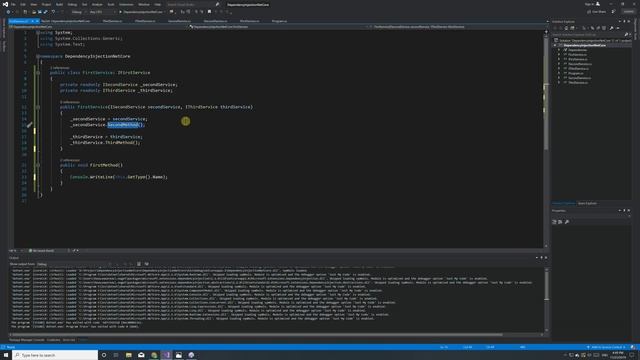
Task: Switch to the NuGet package manager tab
Action: [x=65, y=21]
